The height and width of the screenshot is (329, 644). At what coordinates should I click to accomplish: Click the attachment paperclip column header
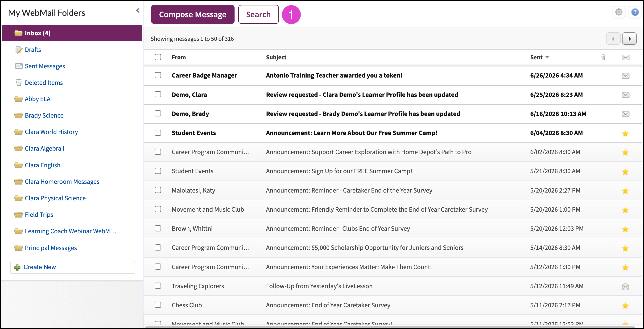tap(603, 58)
